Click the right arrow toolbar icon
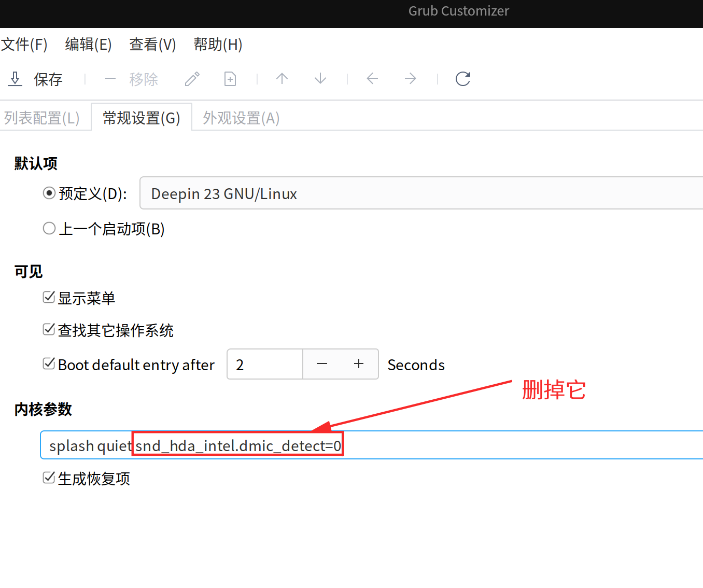The width and height of the screenshot is (703, 588). 411,79
